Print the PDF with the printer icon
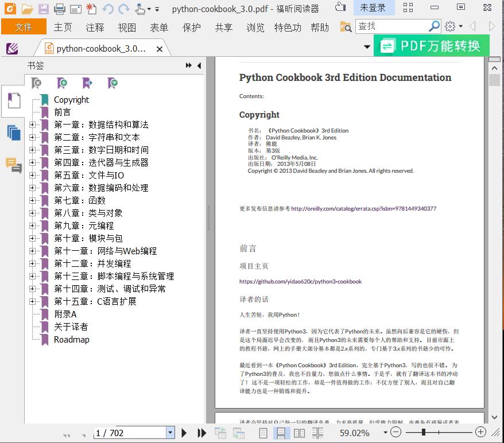The width and height of the screenshot is (504, 443). click(x=60, y=9)
